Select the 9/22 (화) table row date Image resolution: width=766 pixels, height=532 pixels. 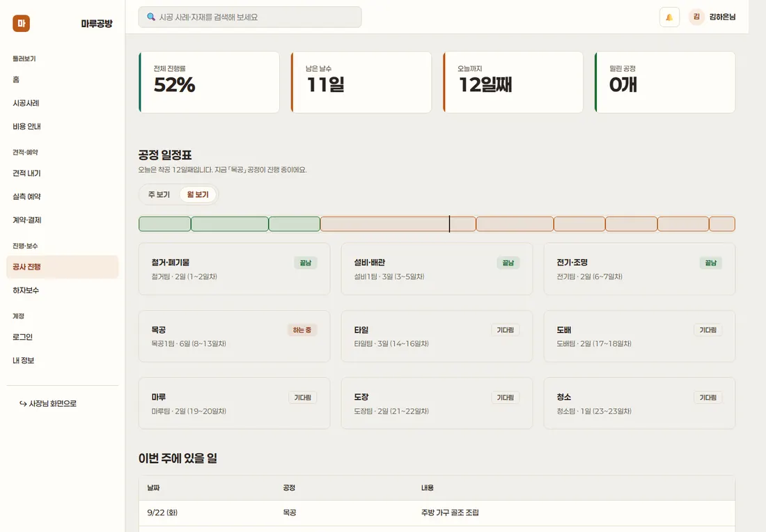coord(162,513)
